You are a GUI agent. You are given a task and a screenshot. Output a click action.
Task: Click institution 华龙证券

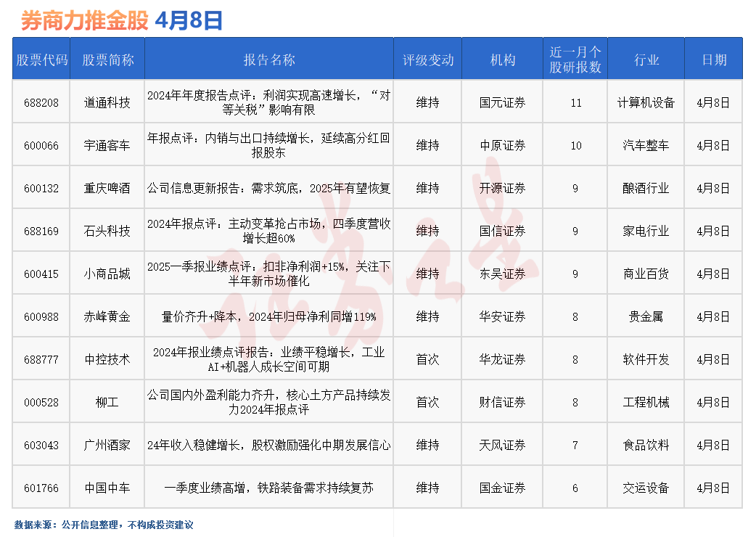pos(502,360)
